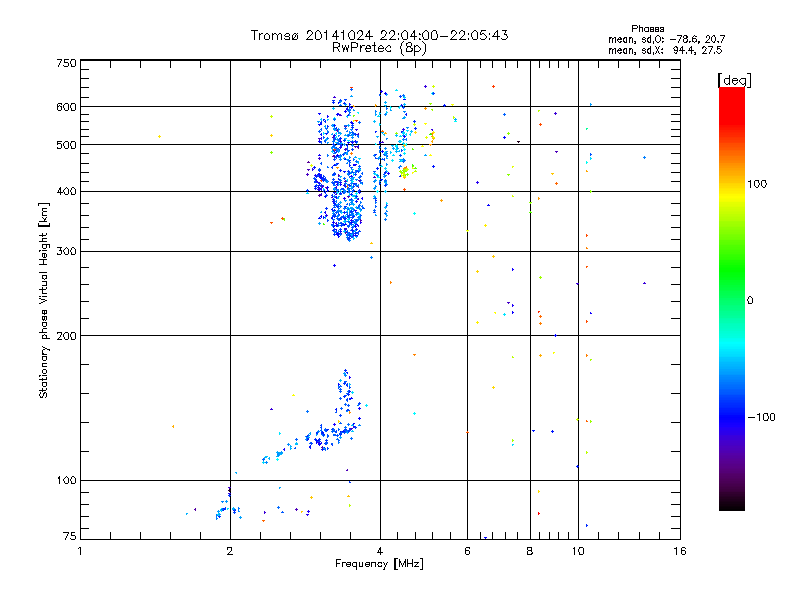Click the y-axis tick label "200"

[66, 336]
